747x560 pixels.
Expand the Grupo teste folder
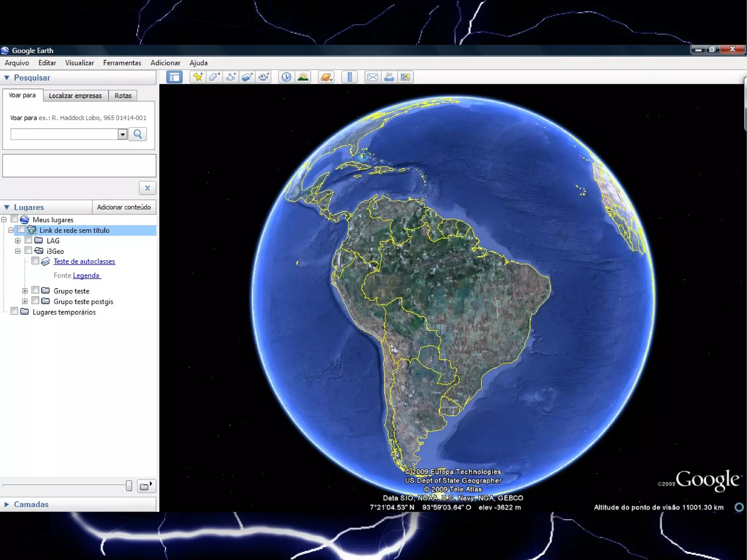tap(25, 291)
